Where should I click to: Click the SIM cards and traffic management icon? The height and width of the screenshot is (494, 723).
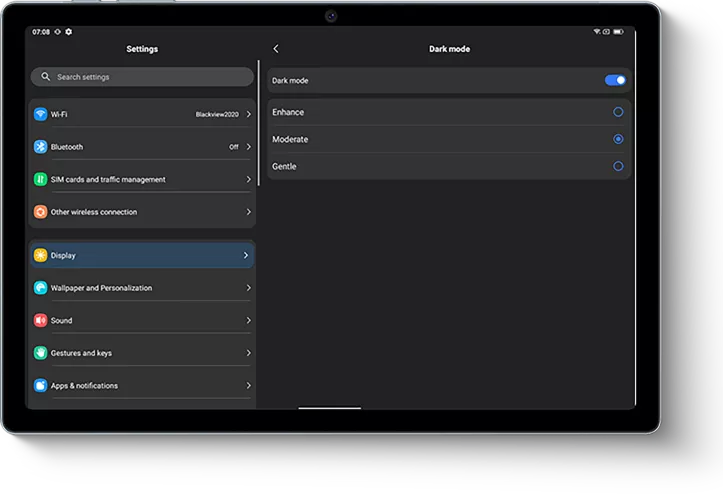41,180
